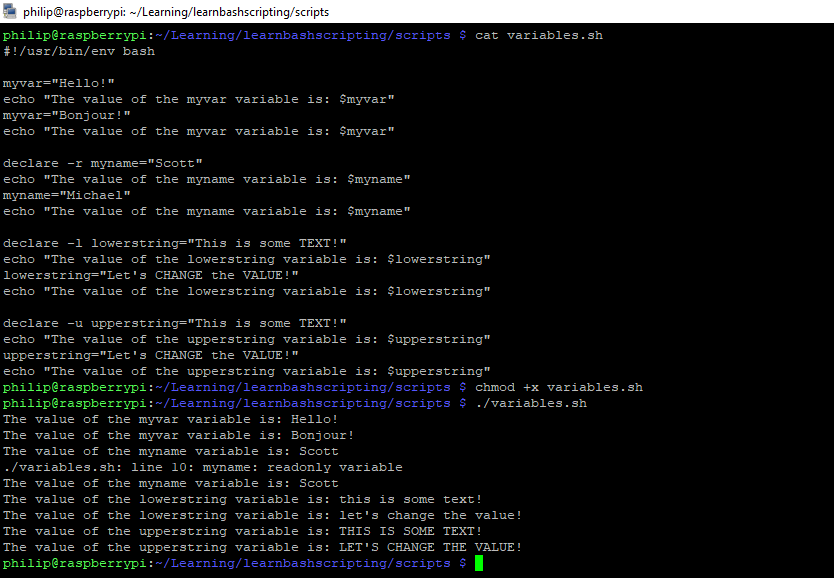The height and width of the screenshot is (578, 834).
Task: Click the 'readonly variable' error line
Action: click(x=203, y=467)
